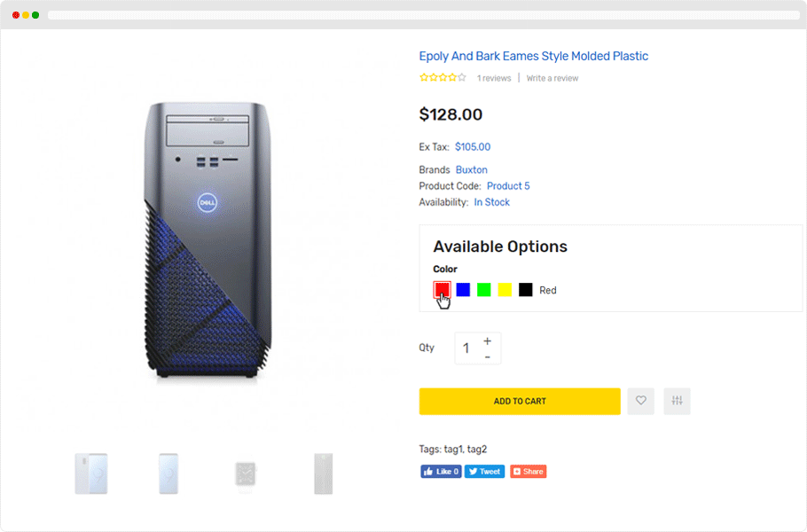
Task: Select the red color swatch
Action: [442, 289]
